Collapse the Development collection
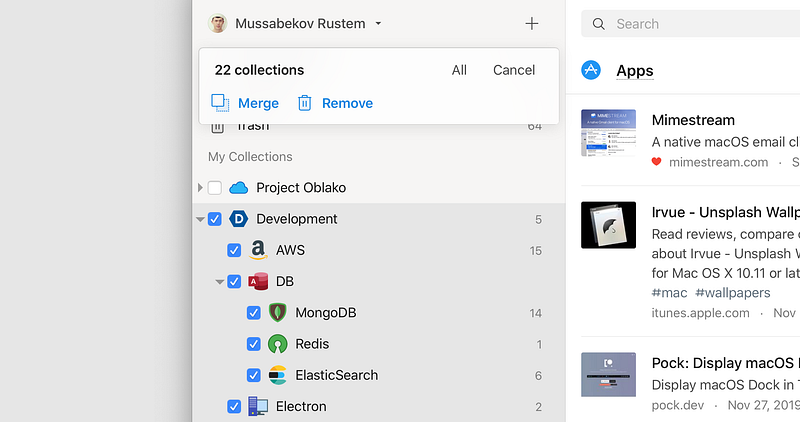Viewport: 800px width, 422px height. (x=200, y=219)
